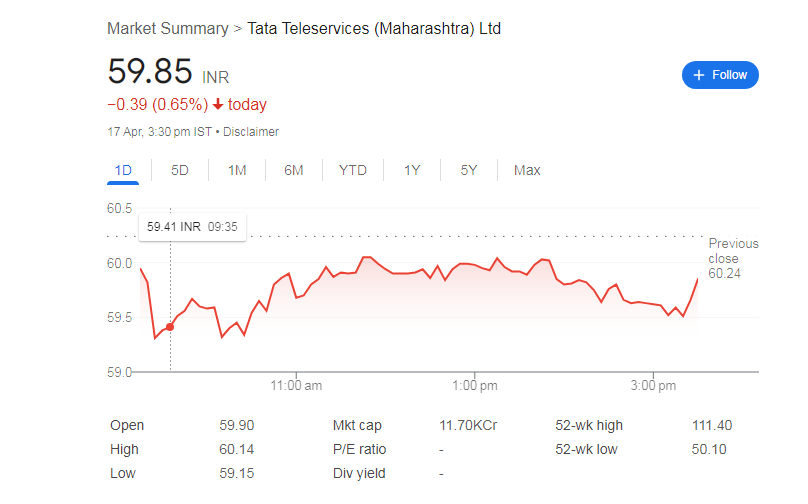Switch to the 5Y tab
Viewport: 808px width, 504px height.
click(469, 170)
